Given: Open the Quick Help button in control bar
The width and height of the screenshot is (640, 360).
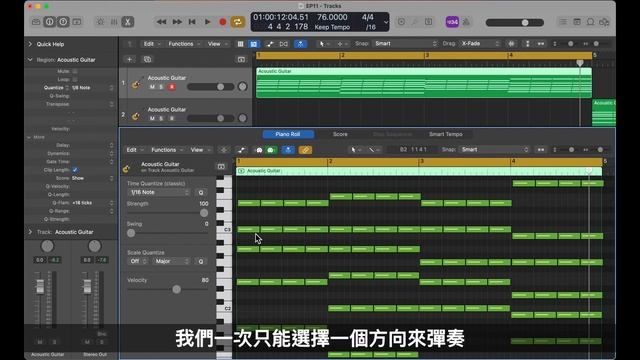Looking at the screenshot, I should [63, 22].
